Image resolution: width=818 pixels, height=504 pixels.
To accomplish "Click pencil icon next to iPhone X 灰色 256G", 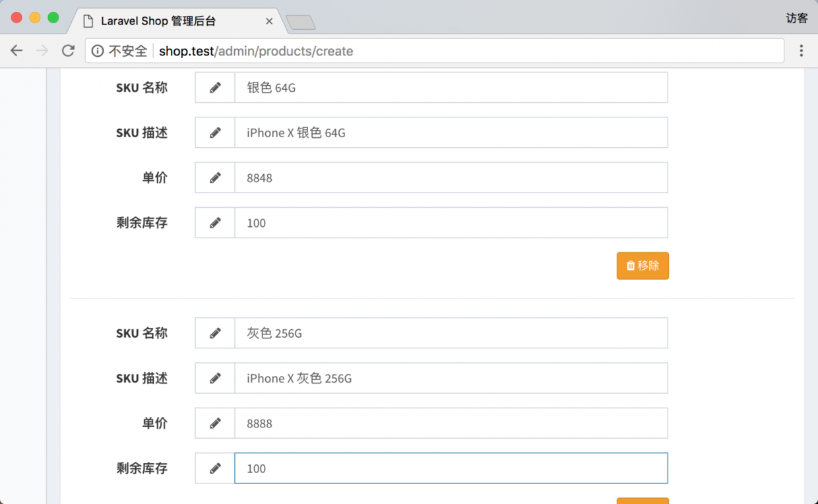I will tap(215, 378).
